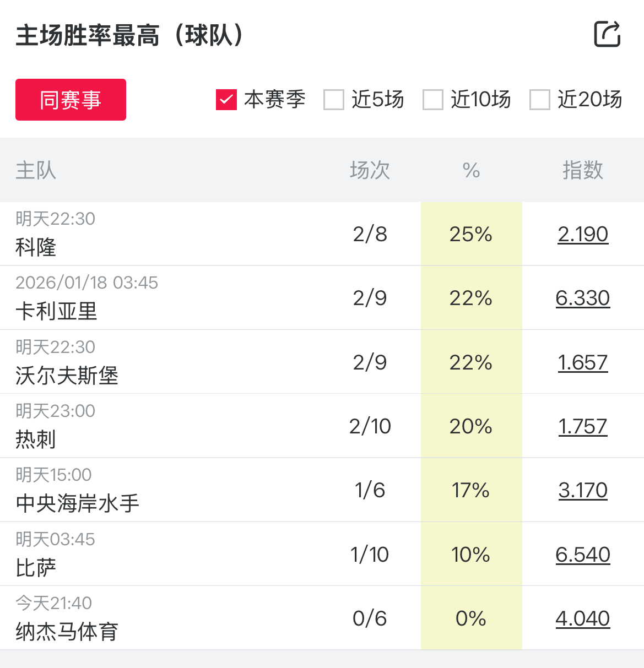Select the 近20场 checkbox
644x668 pixels.
pyautogui.click(x=540, y=100)
